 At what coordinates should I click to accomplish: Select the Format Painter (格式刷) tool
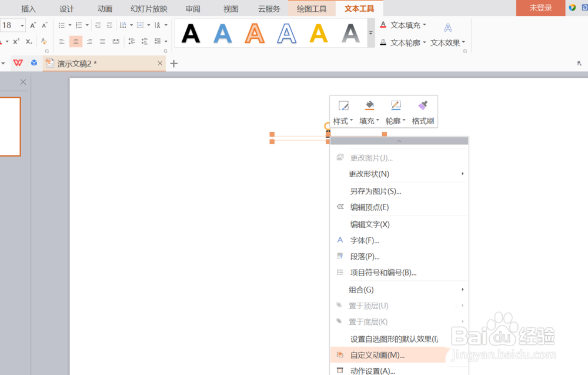(422, 111)
